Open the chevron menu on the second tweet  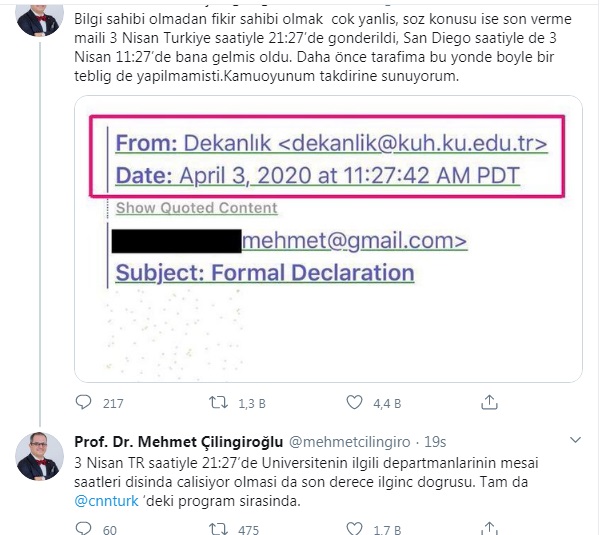pos(575,440)
